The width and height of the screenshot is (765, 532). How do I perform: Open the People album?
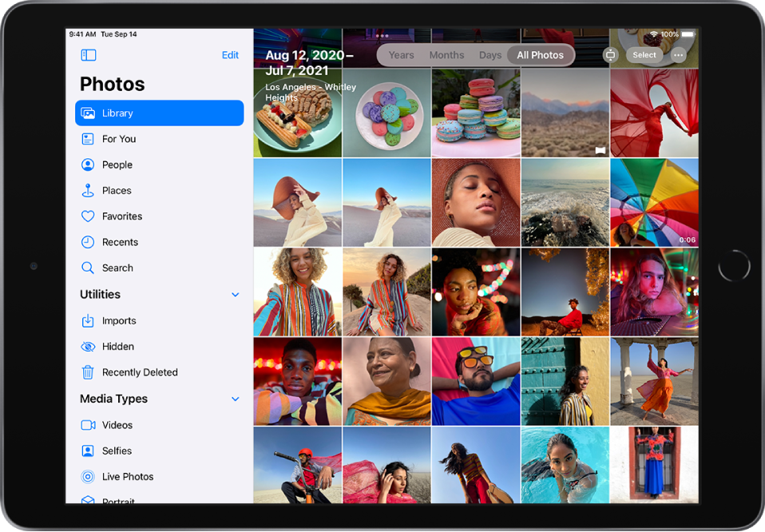(117, 165)
